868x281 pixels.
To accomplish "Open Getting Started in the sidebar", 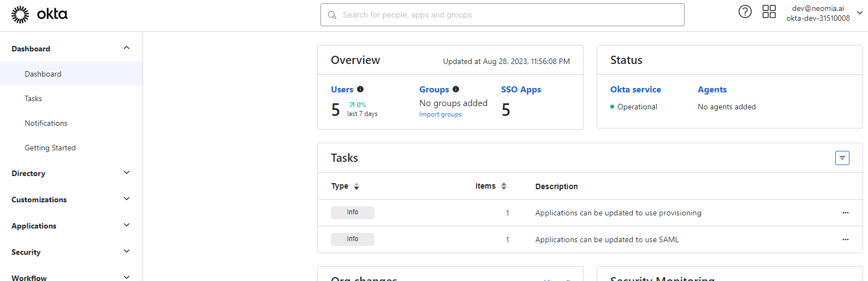I will pyautogui.click(x=50, y=148).
